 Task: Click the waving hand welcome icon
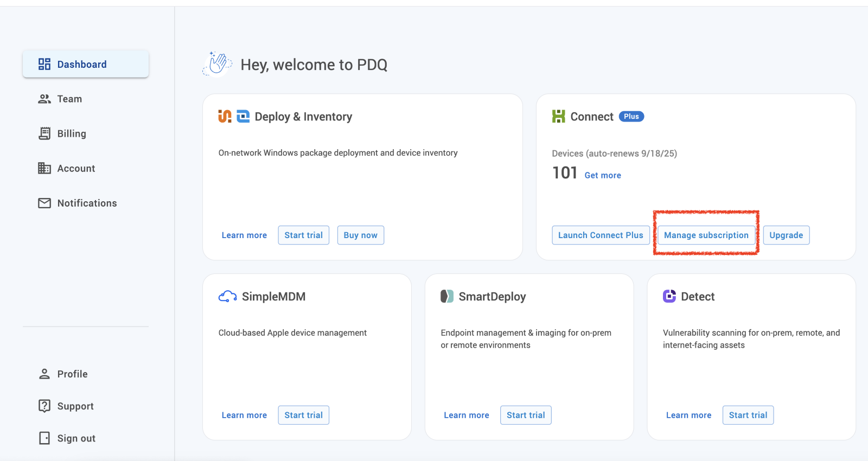pos(218,63)
